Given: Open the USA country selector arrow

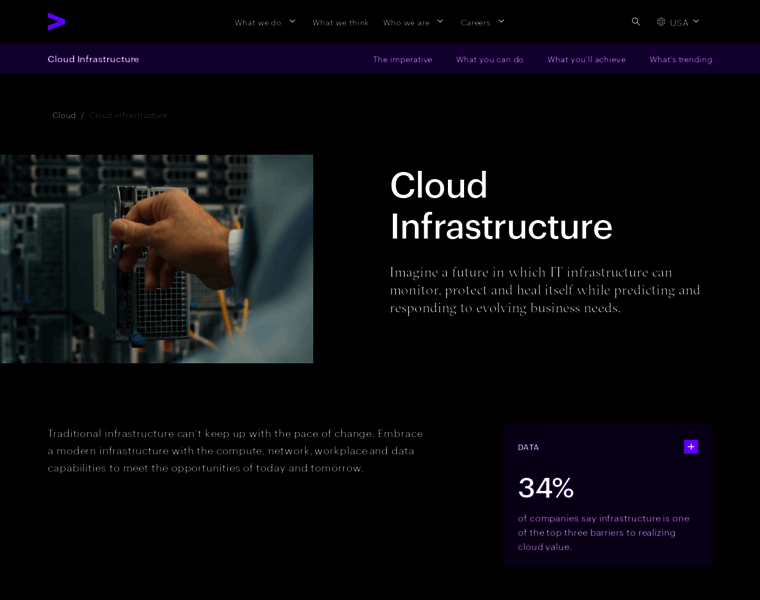Looking at the screenshot, I should coord(696,21).
